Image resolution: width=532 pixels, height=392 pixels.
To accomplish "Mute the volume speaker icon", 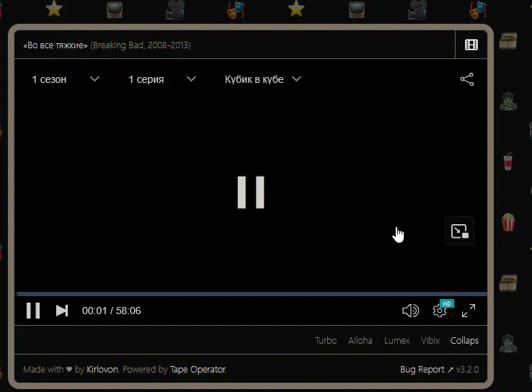I will 411,311.
